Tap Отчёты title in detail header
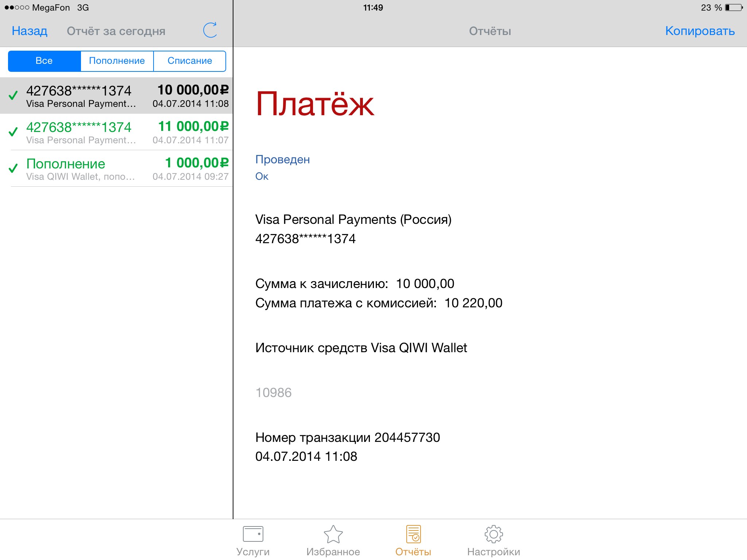 pos(490,31)
